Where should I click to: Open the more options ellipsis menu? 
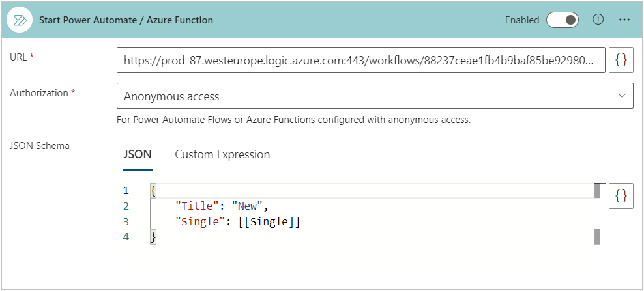pyautogui.click(x=624, y=20)
